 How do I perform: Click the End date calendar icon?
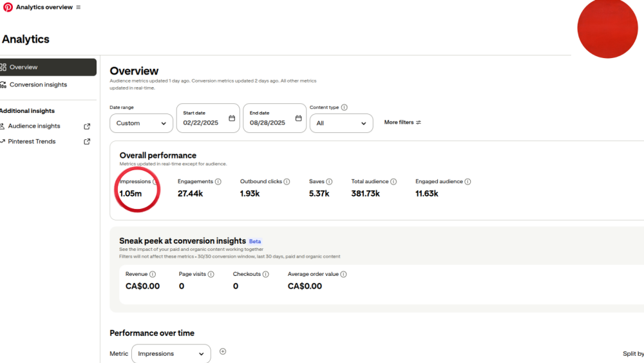click(298, 119)
